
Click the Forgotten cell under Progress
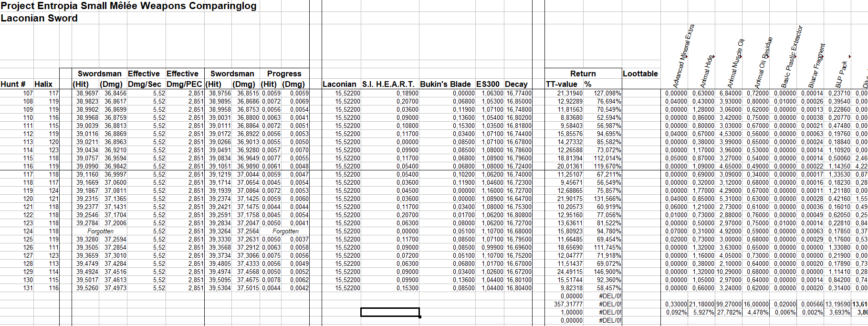(x=285, y=231)
